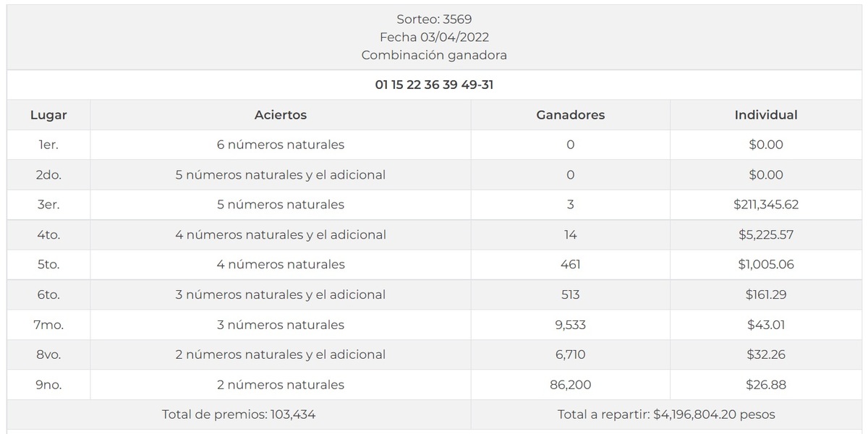
Task: Click the $1,005.06 prize cell
Action: 766,265
